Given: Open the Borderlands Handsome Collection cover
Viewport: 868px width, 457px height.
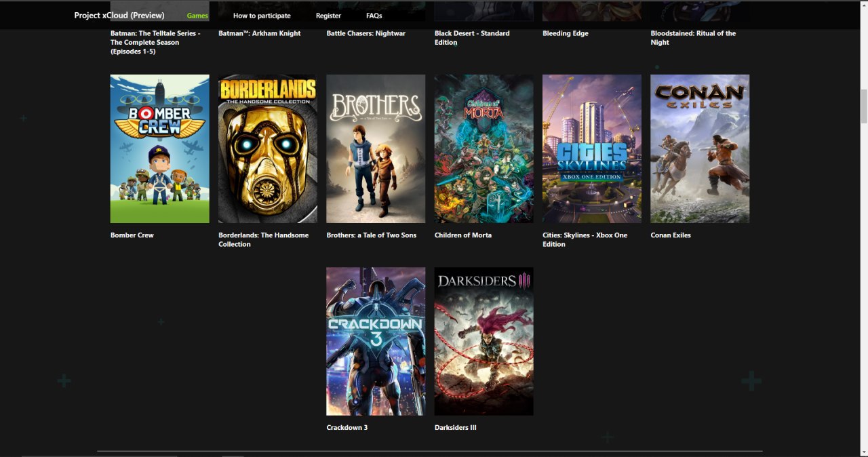Looking at the screenshot, I should pos(268,148).
